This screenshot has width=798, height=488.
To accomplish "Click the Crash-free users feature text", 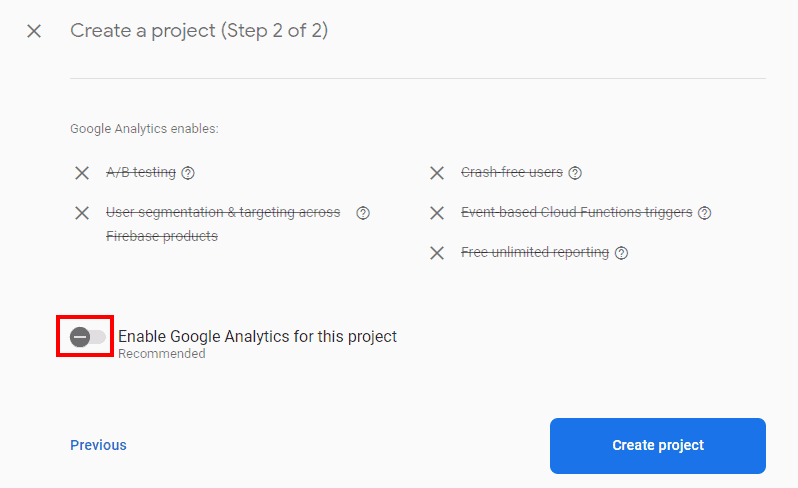I will [512, 173].
